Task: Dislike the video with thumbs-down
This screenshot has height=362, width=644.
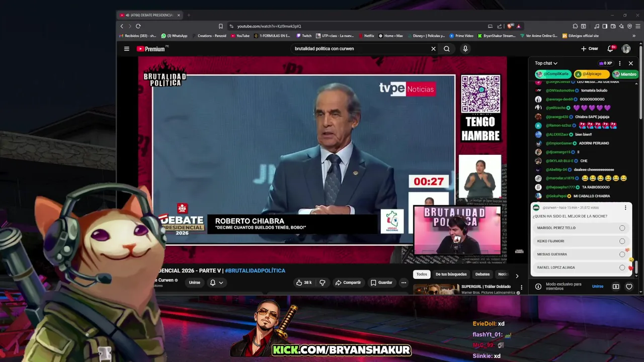Action: (323, 283)
